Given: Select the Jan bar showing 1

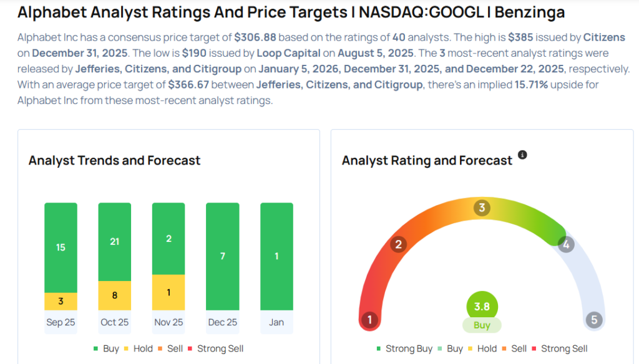Looking at the screenshot, I should [276, 256].
